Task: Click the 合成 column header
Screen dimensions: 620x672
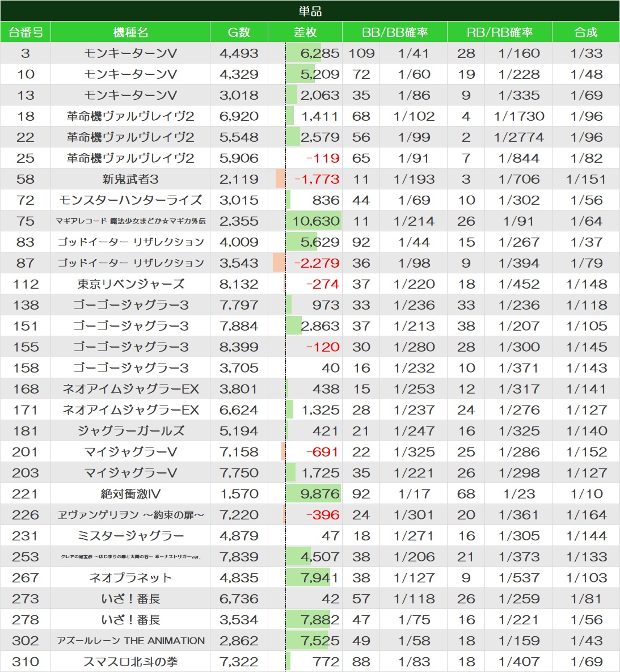Action: coord(586,32)
